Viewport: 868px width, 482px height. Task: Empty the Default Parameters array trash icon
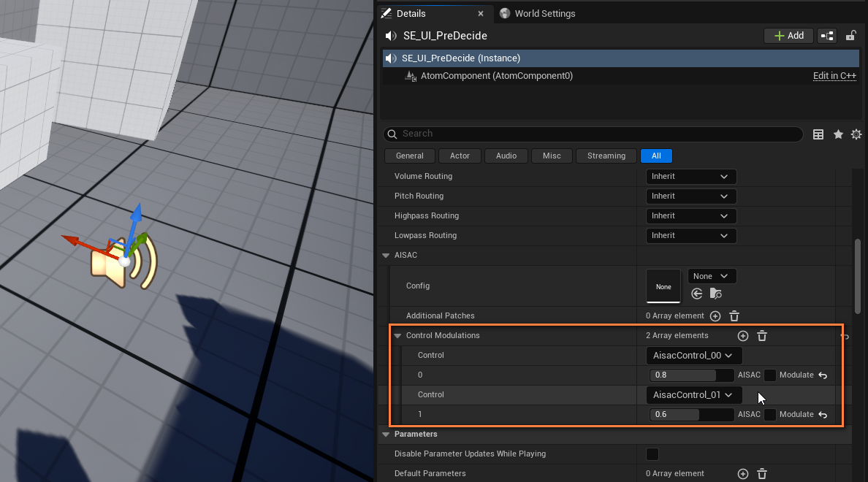point(762,474)
